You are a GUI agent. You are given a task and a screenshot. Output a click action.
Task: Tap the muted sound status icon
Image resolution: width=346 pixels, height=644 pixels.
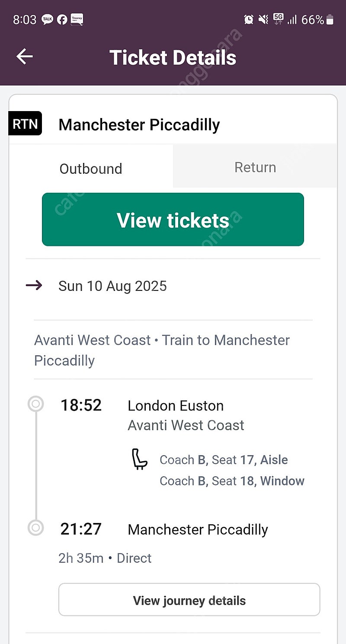click(x=263, y=19)
